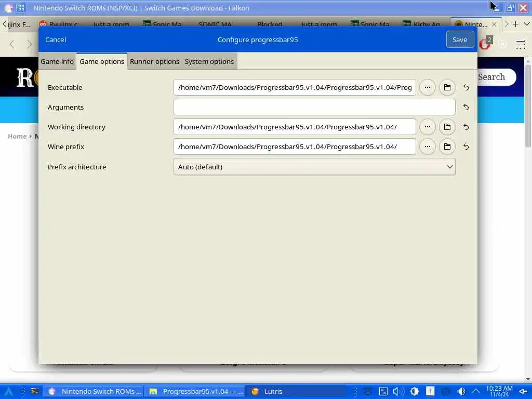Open the speaker volume tray icon
The image size is (532, 399).
[398, 392]
